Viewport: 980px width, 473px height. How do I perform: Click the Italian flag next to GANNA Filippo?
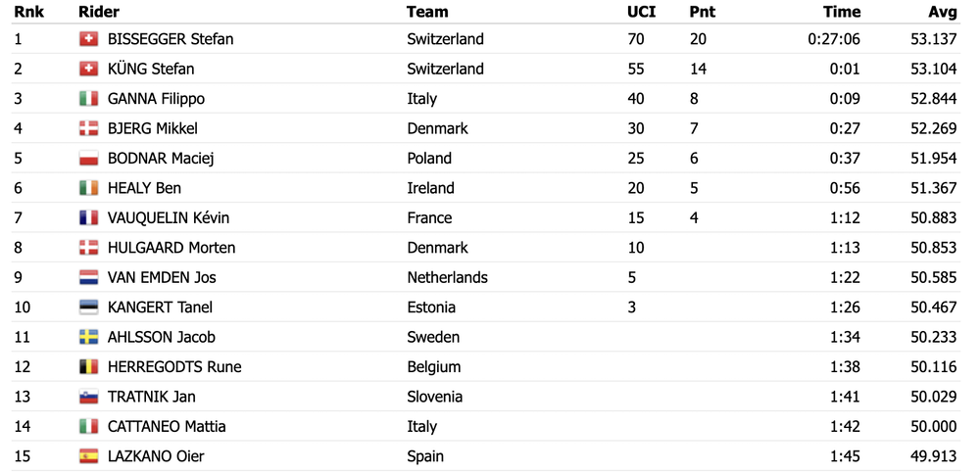[x=89, y=99]
